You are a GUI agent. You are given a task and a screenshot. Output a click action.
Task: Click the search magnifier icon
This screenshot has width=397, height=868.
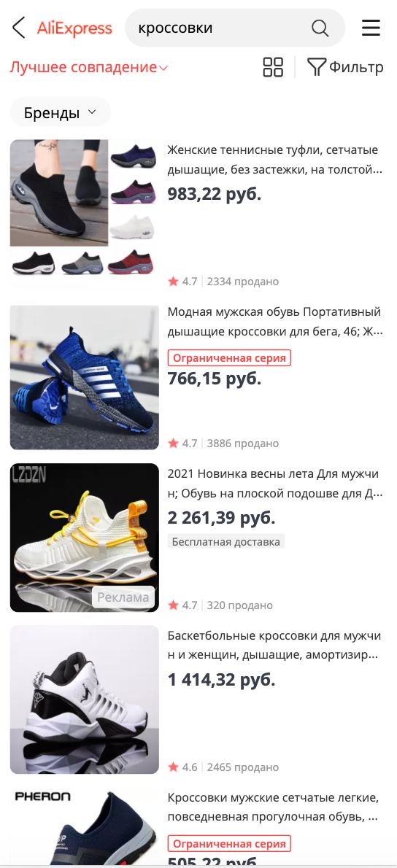tap(320, 28)
